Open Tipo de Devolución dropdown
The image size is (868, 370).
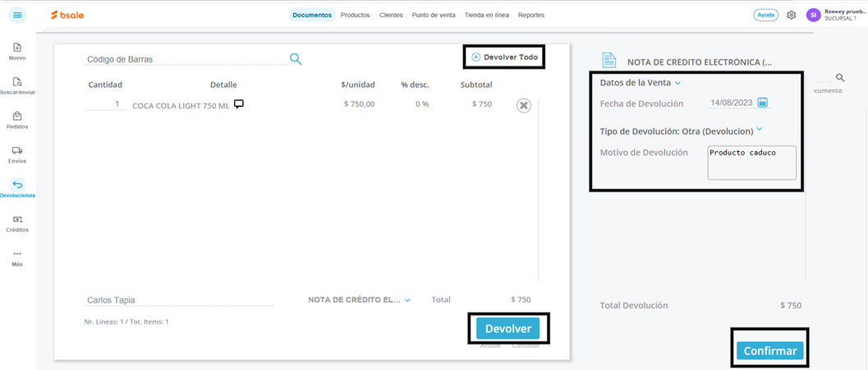682,132
